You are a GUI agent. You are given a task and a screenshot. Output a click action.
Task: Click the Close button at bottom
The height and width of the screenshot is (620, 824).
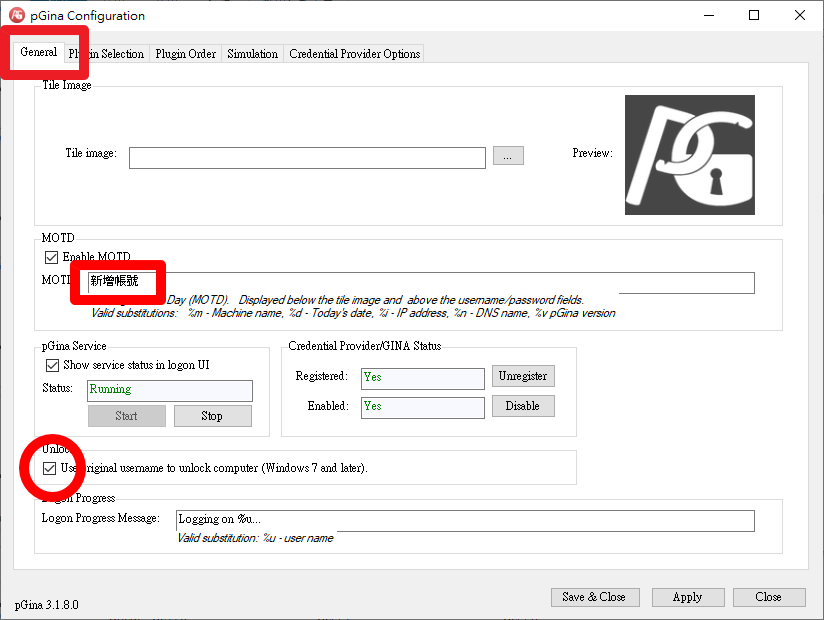point(769,597)
